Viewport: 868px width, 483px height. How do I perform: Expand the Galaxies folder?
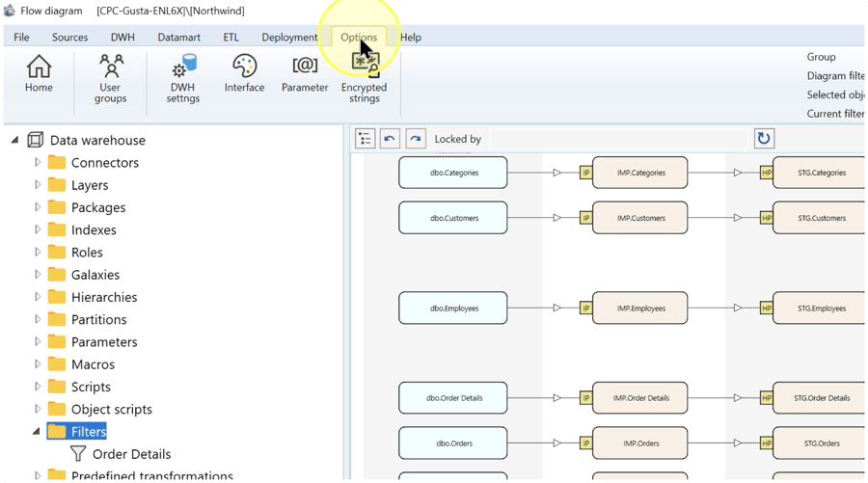pos(37,275)
